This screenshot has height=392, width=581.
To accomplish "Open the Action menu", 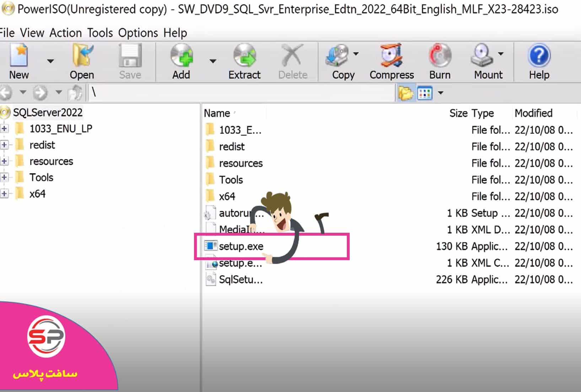I will coord(66,33).
